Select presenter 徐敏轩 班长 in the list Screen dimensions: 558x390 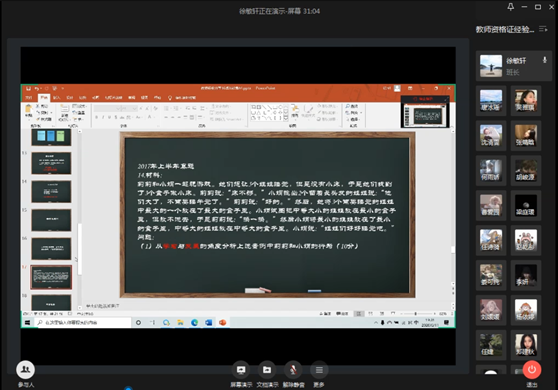pos(514,65)
